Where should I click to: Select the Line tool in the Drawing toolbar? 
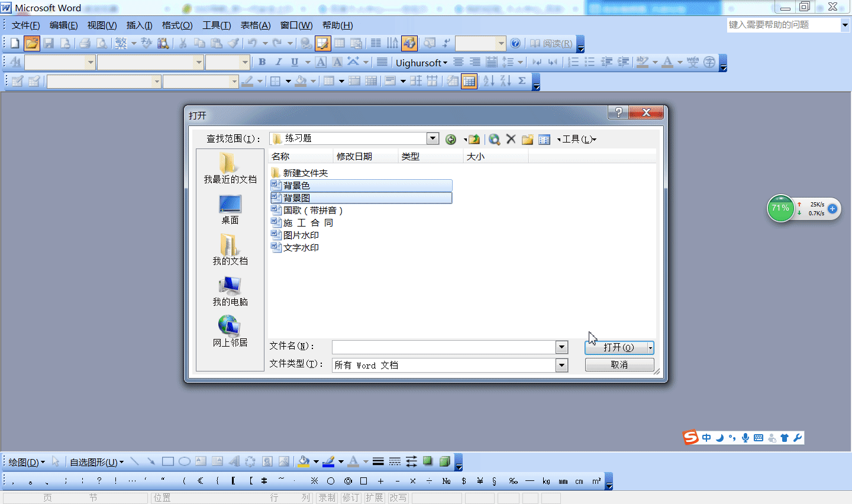[x=134, y=461]
